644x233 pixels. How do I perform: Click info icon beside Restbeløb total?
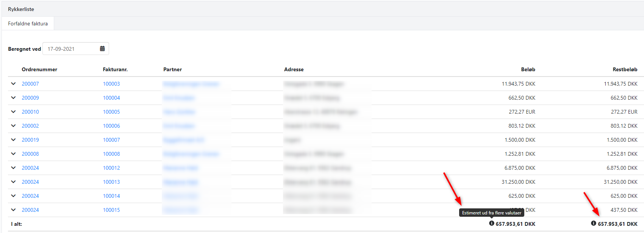tap(593, 224)
